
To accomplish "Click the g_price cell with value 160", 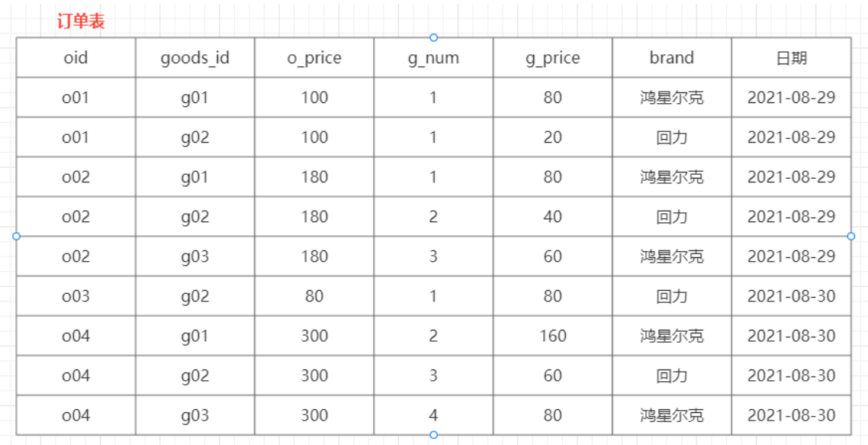I will coord(552,336).
